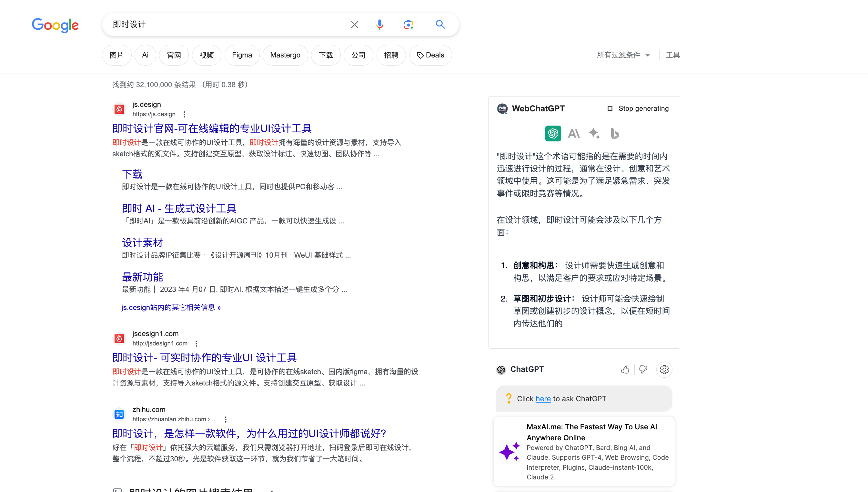Stop generating the WebChatGPT response
Viewport: 868px width, 492px height.
coord(638,108)
